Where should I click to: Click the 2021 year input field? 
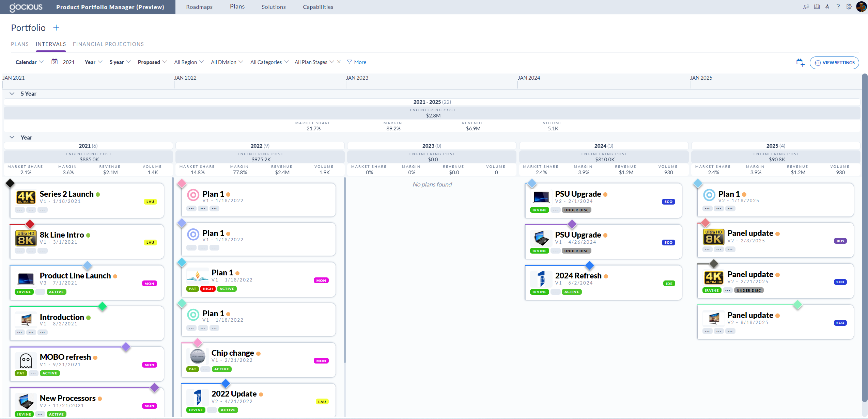coord(68,62)
